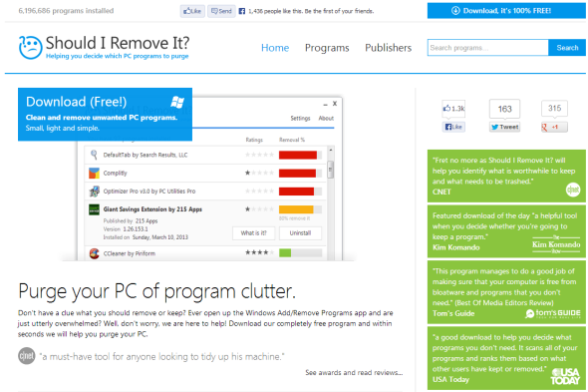Click the sidebar Facebook Like button
Viewport: 588px width, 392px height.
(453, 127)
